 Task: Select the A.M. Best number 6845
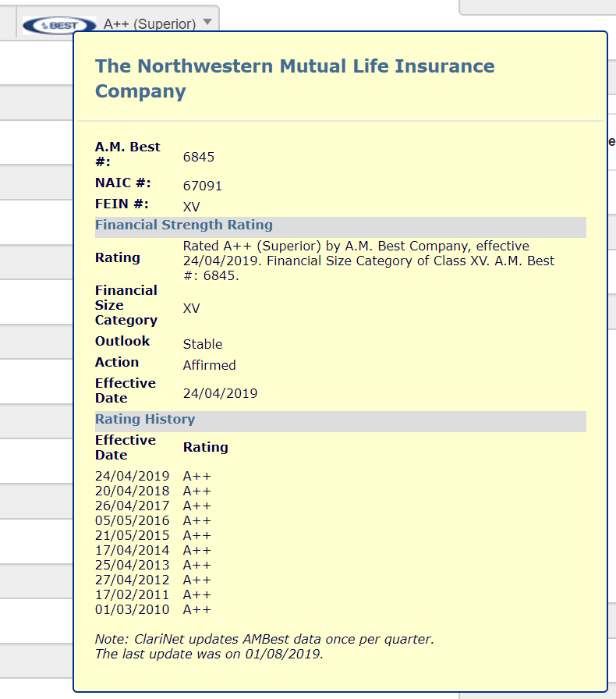198,158
